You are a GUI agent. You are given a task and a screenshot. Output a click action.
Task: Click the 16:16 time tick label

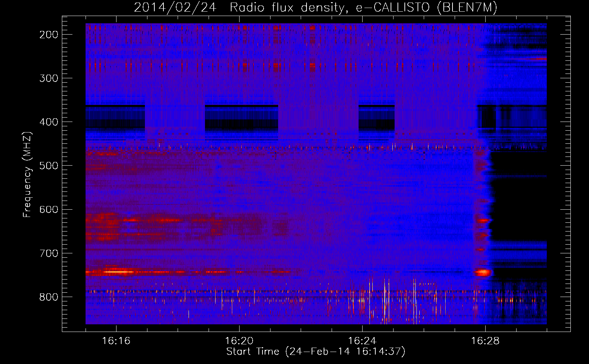(x=116, y=341)
